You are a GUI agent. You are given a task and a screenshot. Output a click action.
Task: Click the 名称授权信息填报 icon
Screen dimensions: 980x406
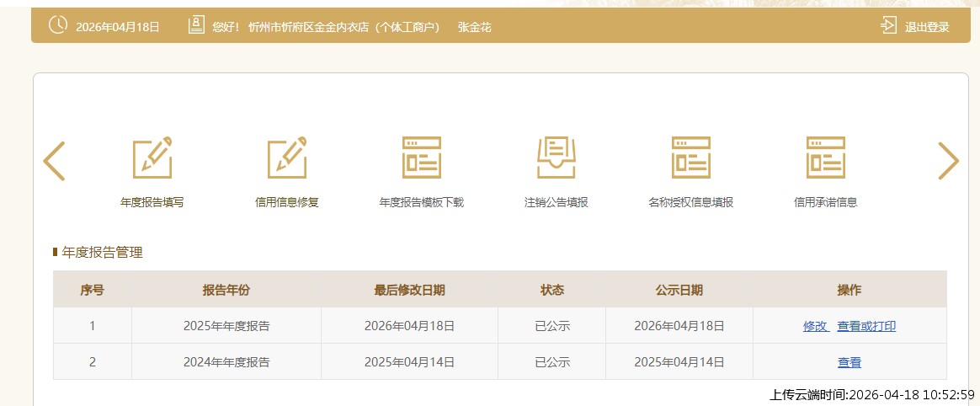[690, 158]
